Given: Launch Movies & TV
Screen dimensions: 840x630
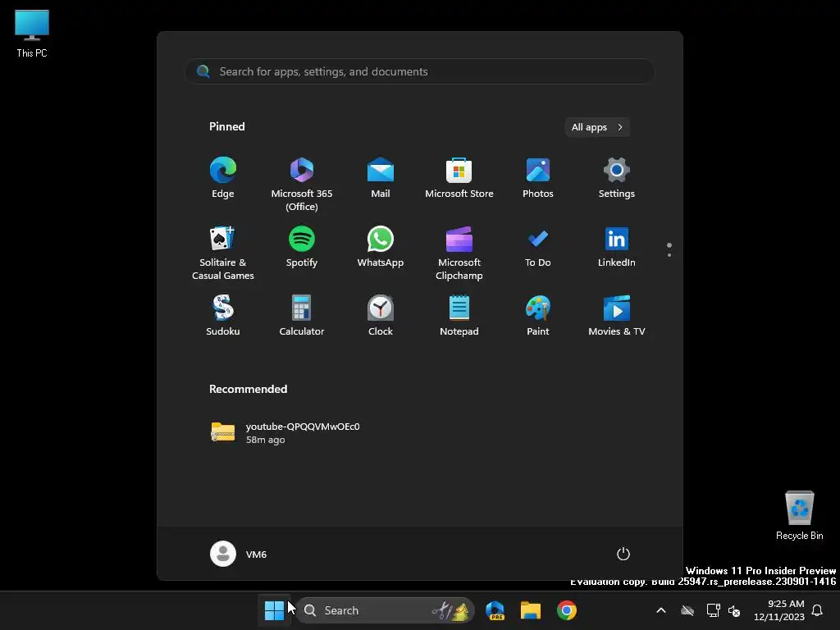Looking at the screenshot, I should tap(617, 316).
